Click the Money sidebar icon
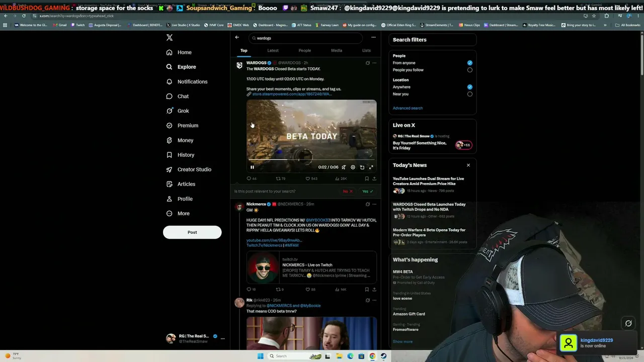644x362 pixels. point(170,140)
